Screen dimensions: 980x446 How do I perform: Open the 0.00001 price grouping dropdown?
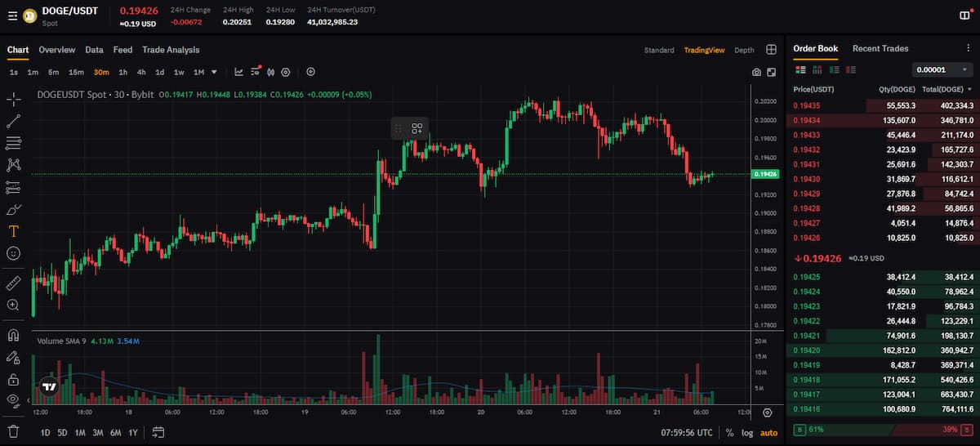pyautogui.click(x=942, y=70)
